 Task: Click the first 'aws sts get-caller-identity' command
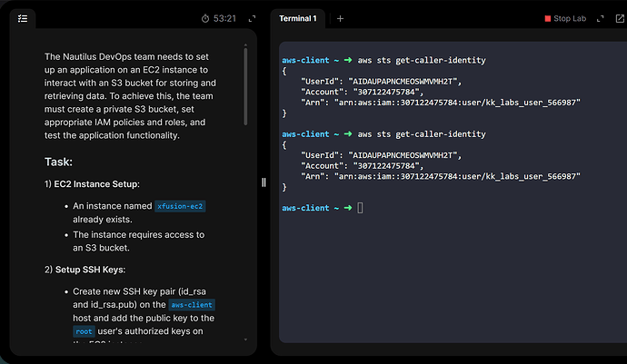pyautogui.click(x=422, y=60)
